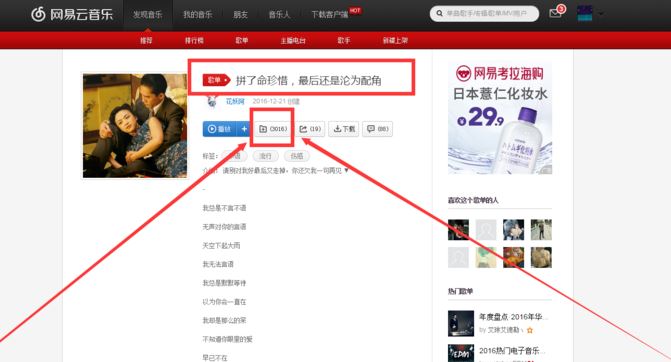Click the fourth liker avatar, top row
This screenshot has width=671, height=362.
[x=541, y=230]
